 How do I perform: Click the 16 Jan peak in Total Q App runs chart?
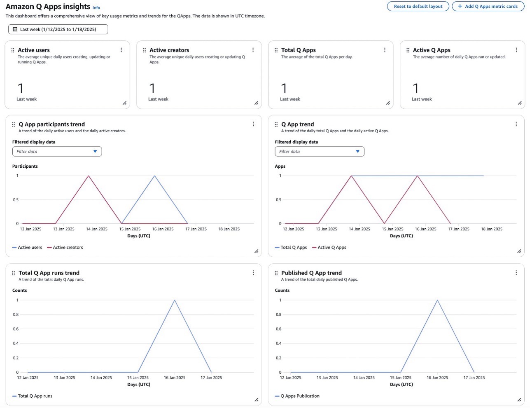tap(175, 300)
